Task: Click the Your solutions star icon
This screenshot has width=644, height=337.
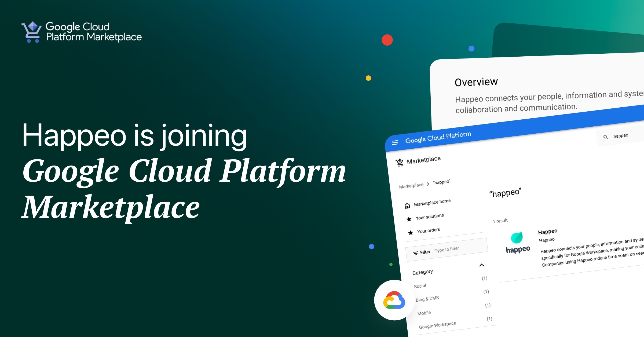Action: click(409, 219)
